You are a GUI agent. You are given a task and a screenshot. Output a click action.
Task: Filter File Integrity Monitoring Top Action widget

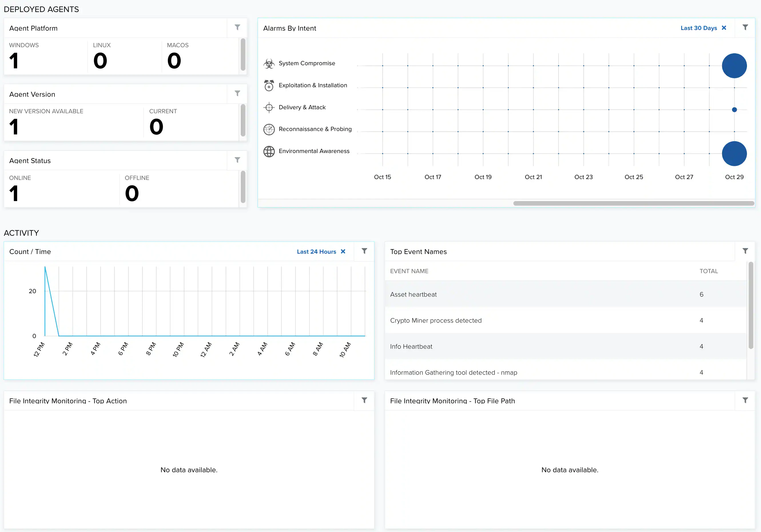tap(364, 400)
